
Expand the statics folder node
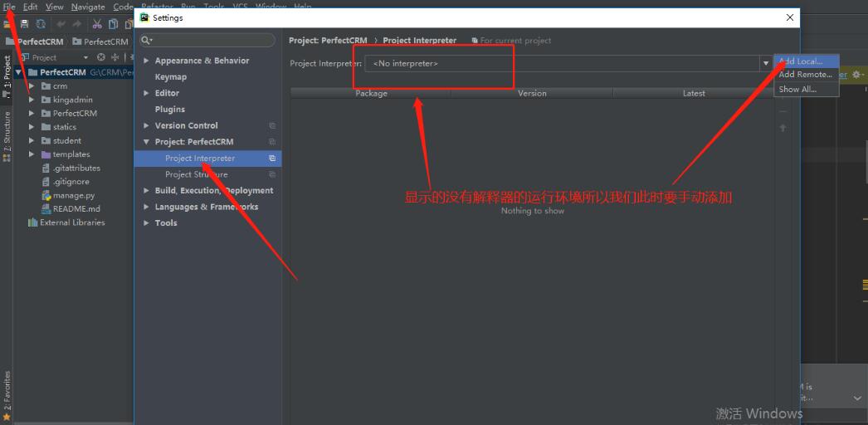coord(32,127)
